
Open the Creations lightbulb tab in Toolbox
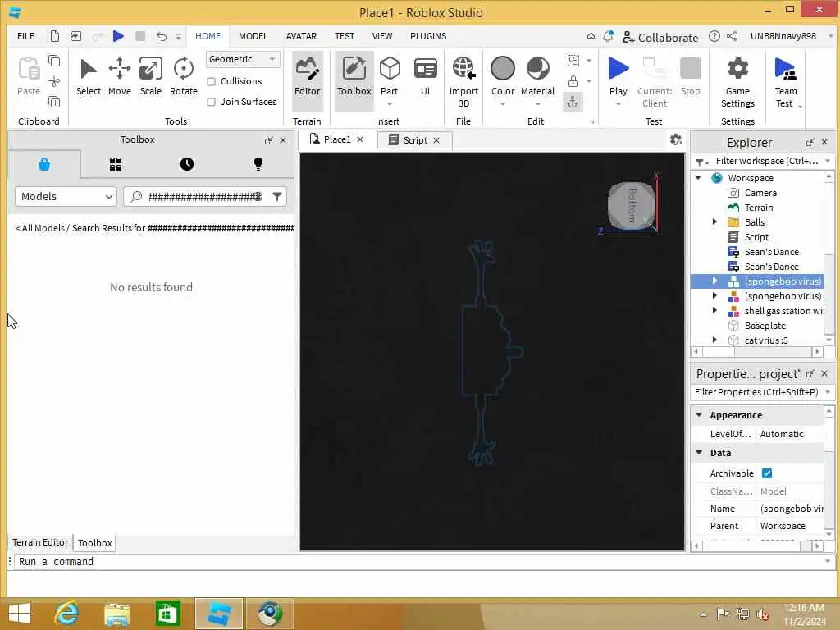click(258, 164)
